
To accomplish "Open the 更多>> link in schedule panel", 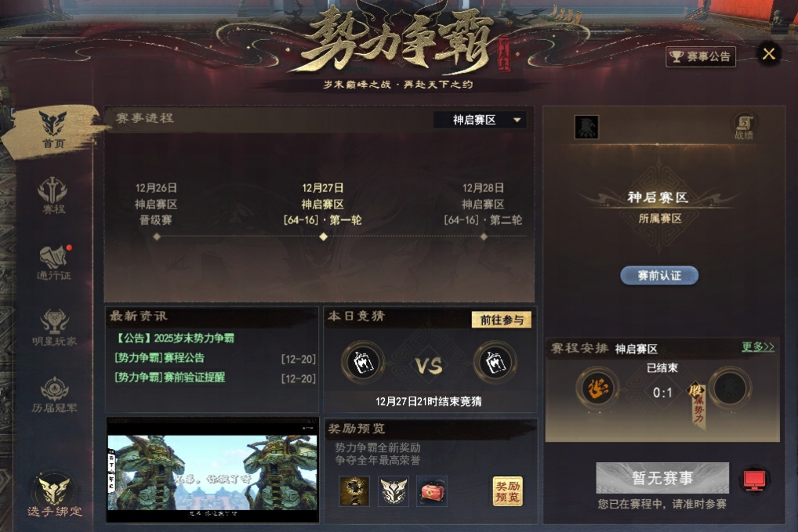I will coord(758,347).
